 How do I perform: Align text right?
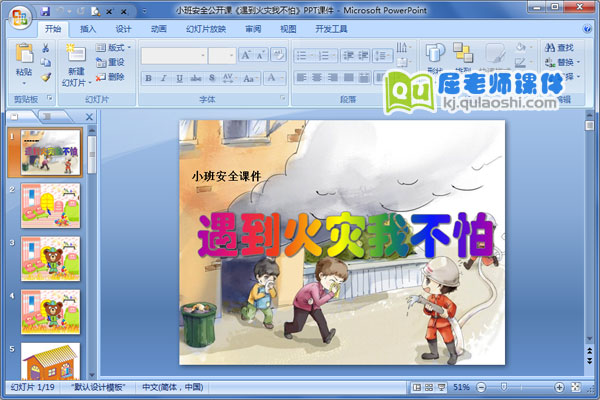pyautogui.click(x=333, y=78)
